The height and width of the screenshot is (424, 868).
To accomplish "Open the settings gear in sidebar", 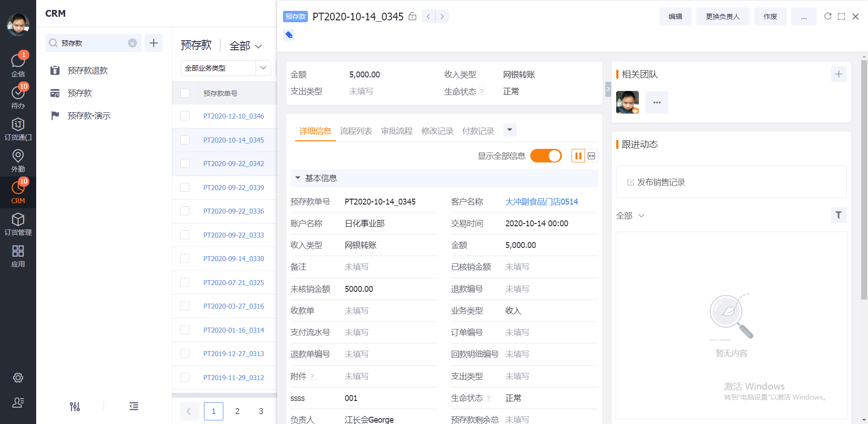I will click(x=18, y=377).
